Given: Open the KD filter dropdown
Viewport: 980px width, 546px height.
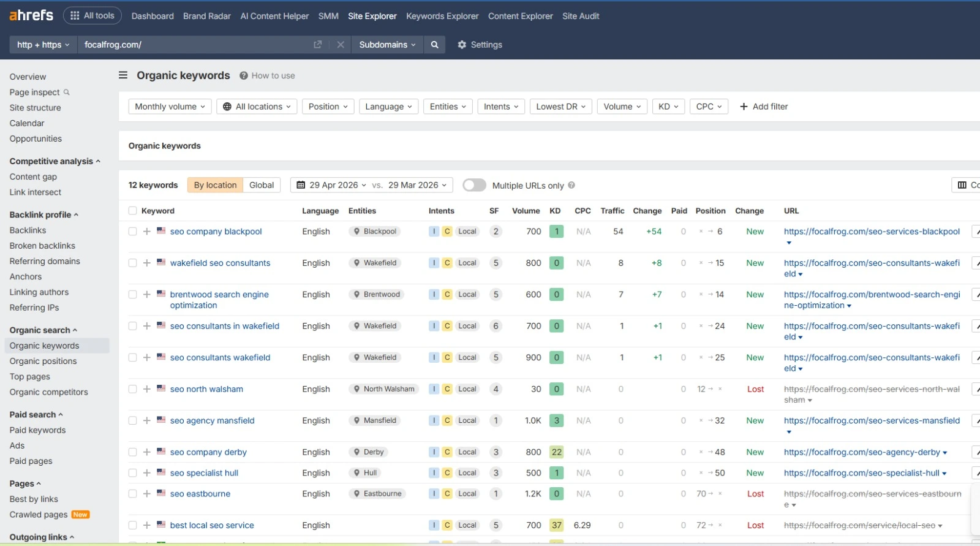Looking at the screenshot, I should pos(668,107).
